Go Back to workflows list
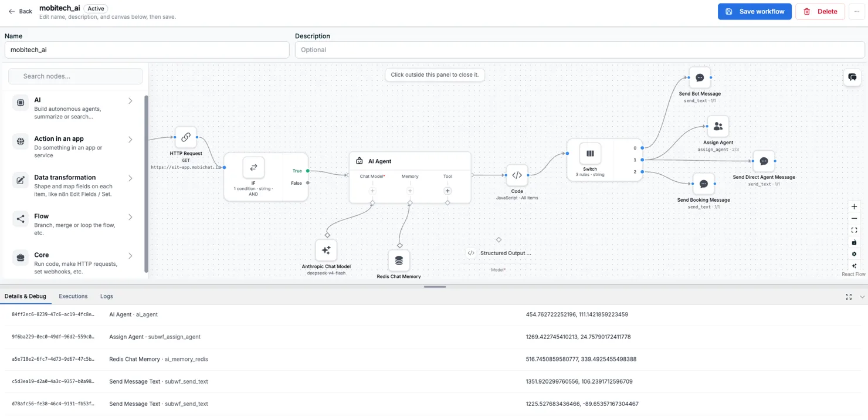Screen dimensions: 868x420 coord(21,11)
